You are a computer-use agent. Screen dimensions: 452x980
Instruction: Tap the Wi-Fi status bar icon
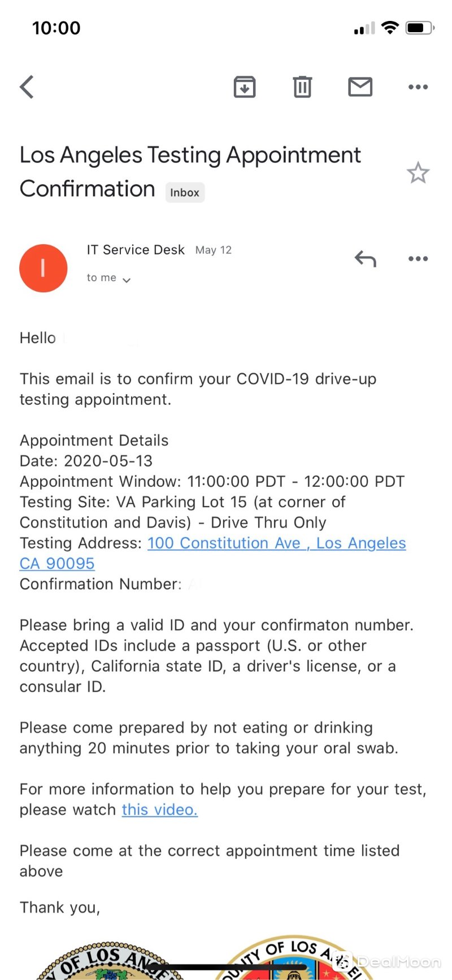point(390,28)
